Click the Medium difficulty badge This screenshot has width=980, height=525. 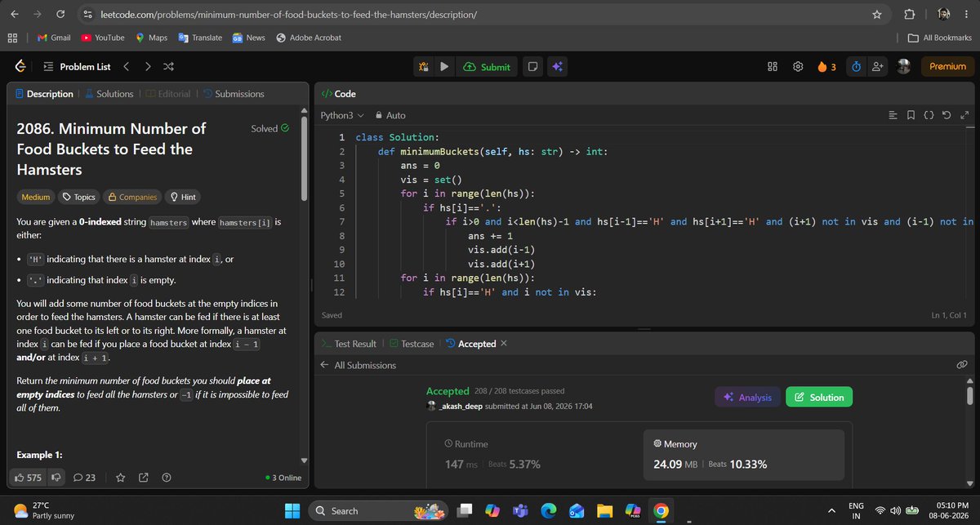click(x=35, y=197)
